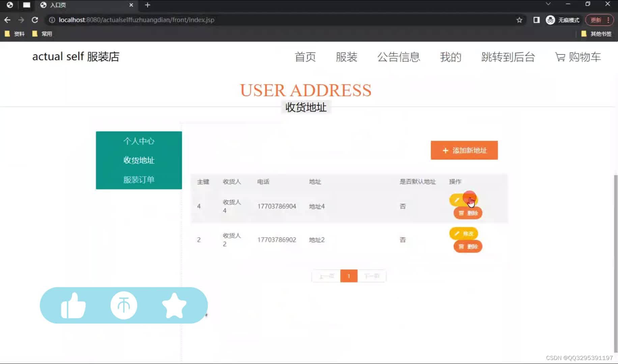The image size is (618, 364).
Task: Go to 首页 in the navigation
Action: [305, 57]
